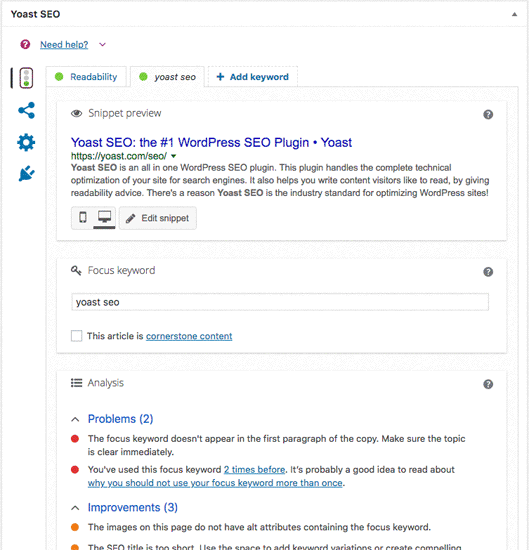Click the snippet meta description text
Viewport: 529px width, 550px height.
280,180
